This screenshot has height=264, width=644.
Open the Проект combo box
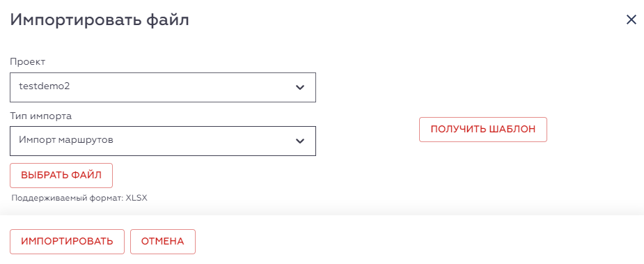(x=163, y=87)
